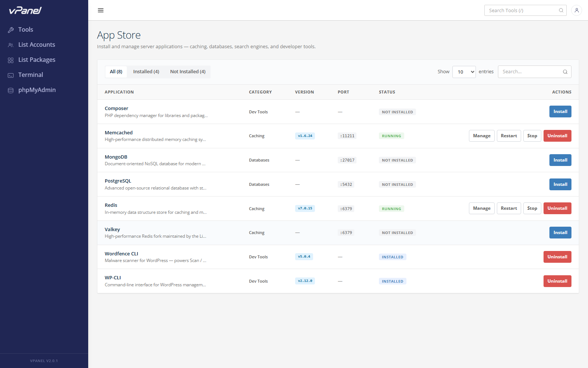
Task: Click the WP-CLI application name
Action: 113,278
